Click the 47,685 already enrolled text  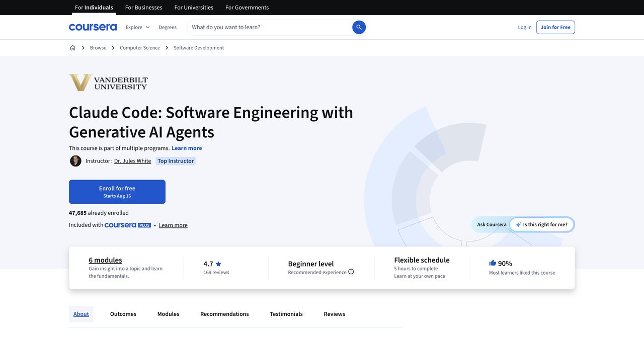click(x=99, y=213)
